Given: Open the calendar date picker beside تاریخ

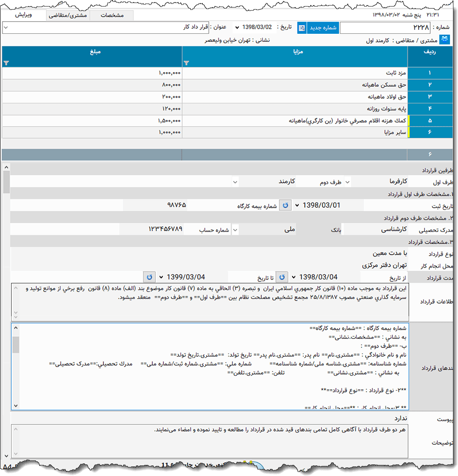Looking at the screenshot, I should point(301,28).
